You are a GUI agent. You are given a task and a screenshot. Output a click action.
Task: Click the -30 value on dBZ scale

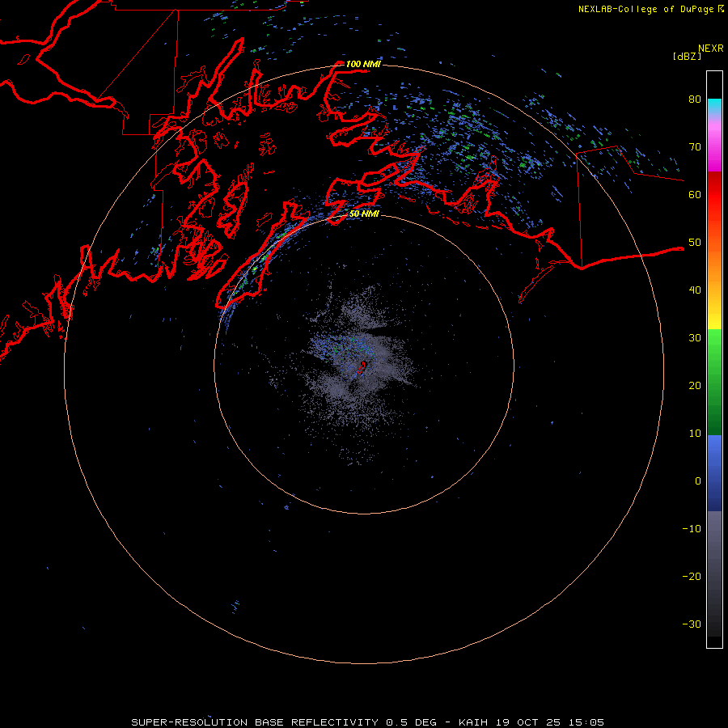click(x=692, y=624)
